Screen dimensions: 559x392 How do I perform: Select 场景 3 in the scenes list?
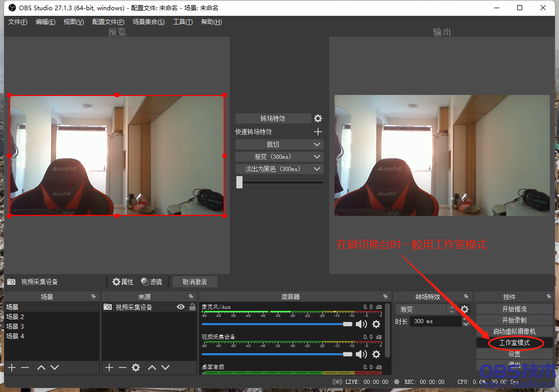point(52,327)
